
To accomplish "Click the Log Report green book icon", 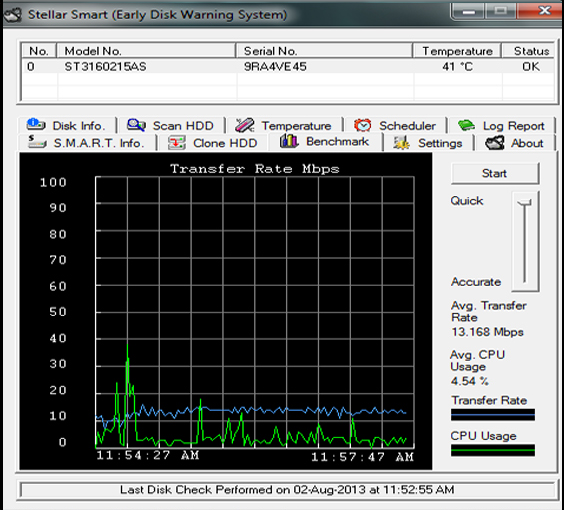I will 466,125.
